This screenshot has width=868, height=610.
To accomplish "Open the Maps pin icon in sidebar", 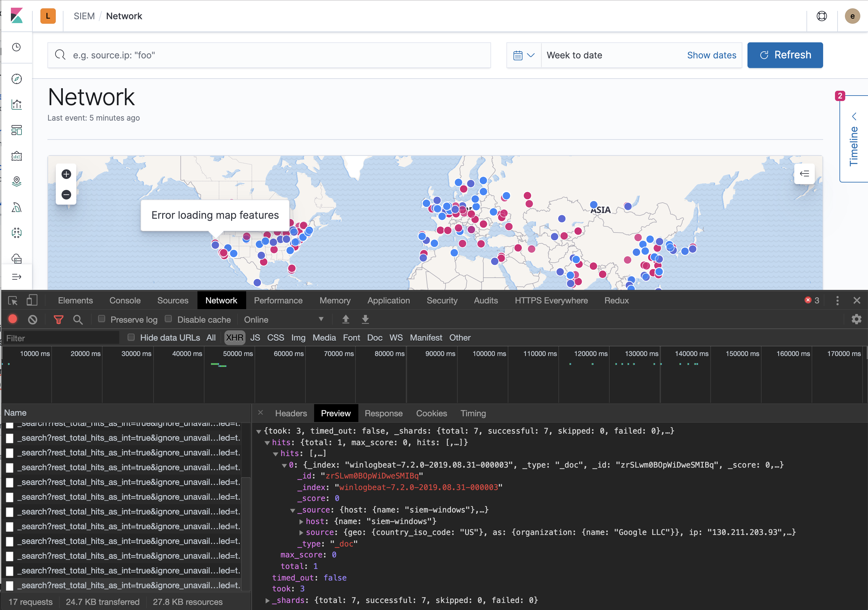I will coord(17,182).
